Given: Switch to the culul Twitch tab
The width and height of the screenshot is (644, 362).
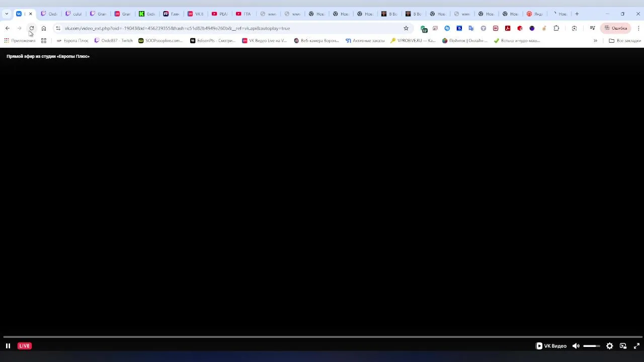Looking at the screenshot, I should [x=74, y=14].
